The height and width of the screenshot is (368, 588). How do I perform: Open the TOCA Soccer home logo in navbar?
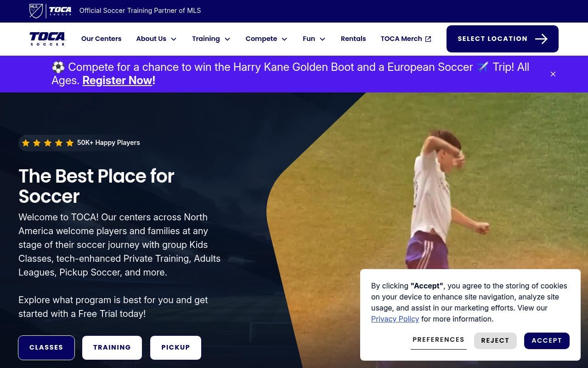48,39
